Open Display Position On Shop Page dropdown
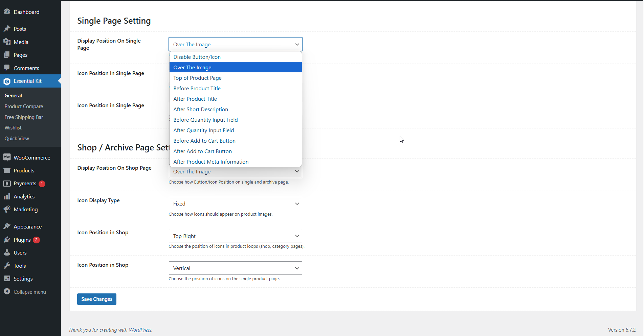This screenshot has height=336, width=644. (x=236, y=172)
